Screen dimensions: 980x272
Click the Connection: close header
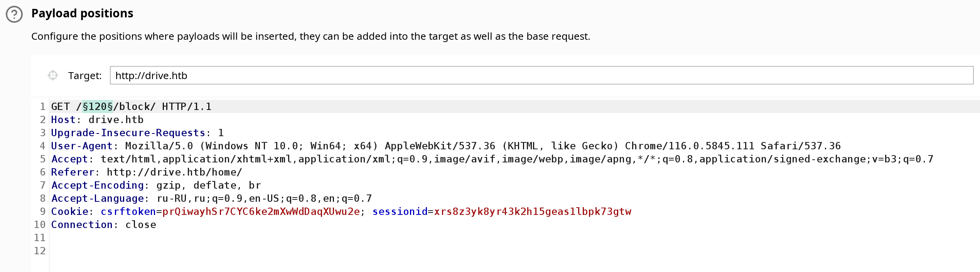click(104, 225)
